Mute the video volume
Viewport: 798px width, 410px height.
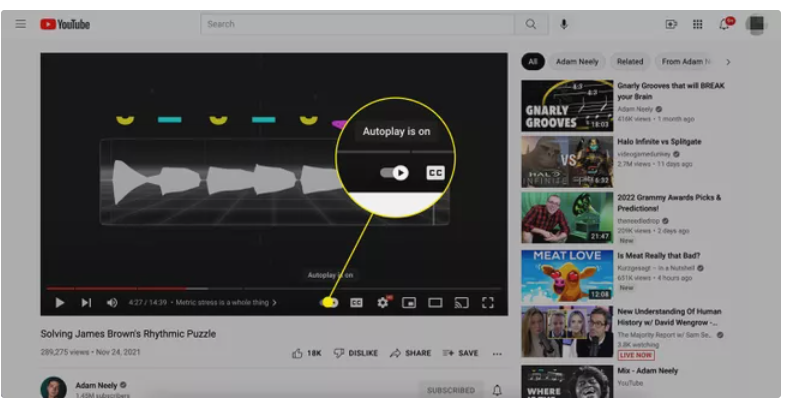pos(112,303)
